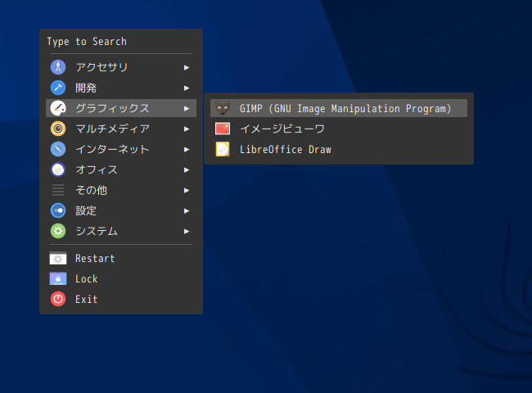This screenshot has height=393, width=532.
Task: Click the インターネット globe icon
Action: coord(58,149)
